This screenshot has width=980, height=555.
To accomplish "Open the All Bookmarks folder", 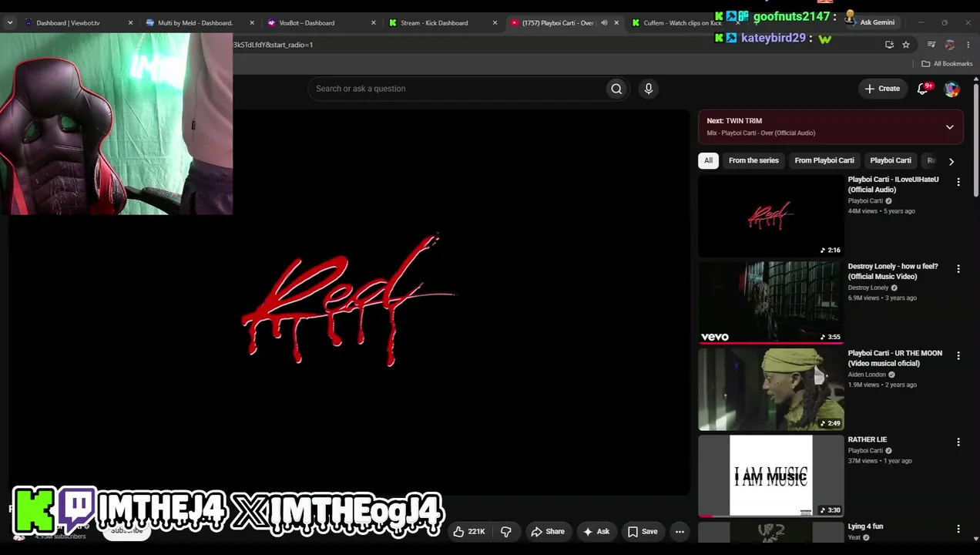I will (x=947, y=64).
